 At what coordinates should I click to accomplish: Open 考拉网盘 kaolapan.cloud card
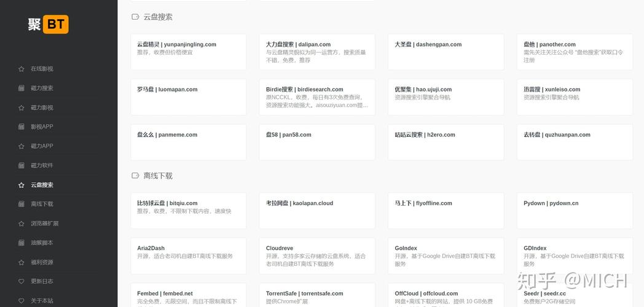click(x=317, y=211)
